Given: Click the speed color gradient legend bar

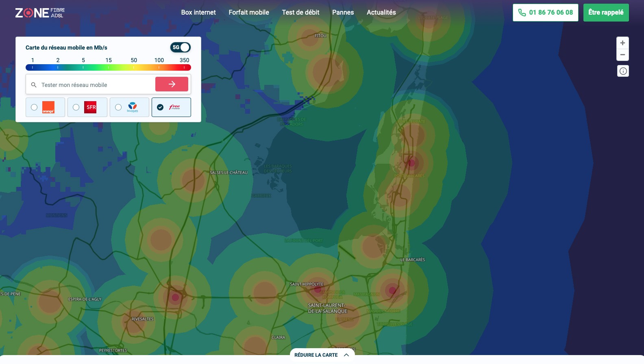Looking at the screenshot, I should click(x=108, y=67).
